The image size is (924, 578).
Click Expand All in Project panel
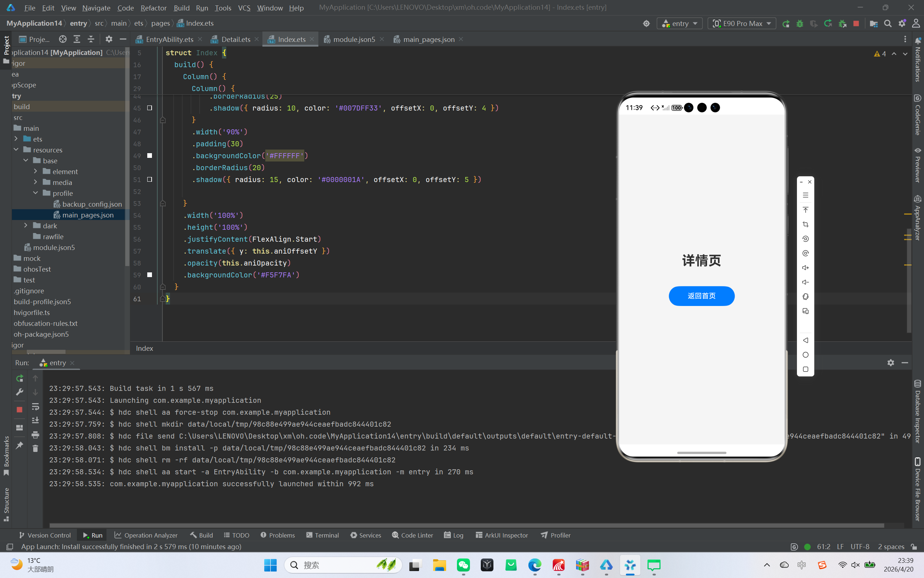[x=77, y=39]
